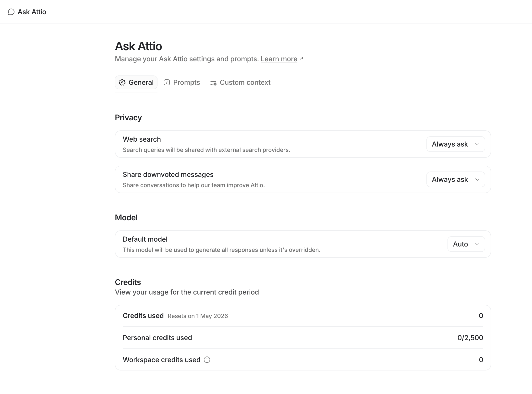
Task: Expand the Default model Auto dropdown
Action: tap(466, 244)
